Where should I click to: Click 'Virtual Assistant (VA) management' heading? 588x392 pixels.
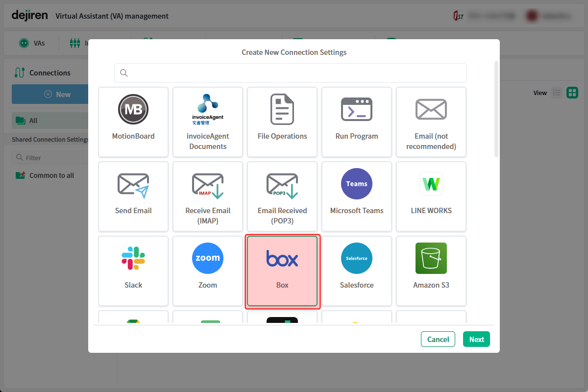pyautogui.click(x=112, y=16)
